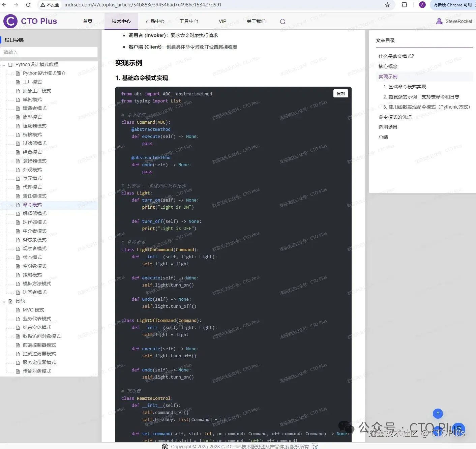Screen dimensions: 476x449
Task: Select 观察者模式 in the sidebar
Action: pyautogui.click(x=35, y=248)
